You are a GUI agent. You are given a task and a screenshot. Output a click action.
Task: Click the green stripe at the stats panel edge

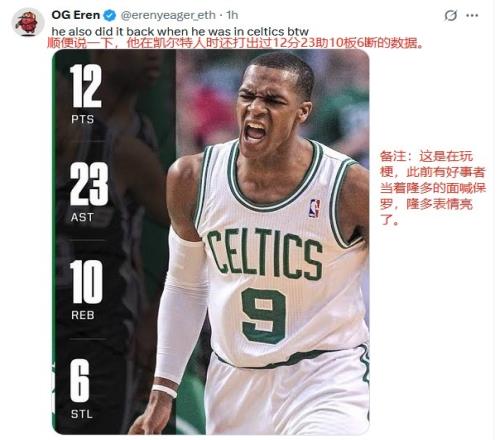[54, 242]
